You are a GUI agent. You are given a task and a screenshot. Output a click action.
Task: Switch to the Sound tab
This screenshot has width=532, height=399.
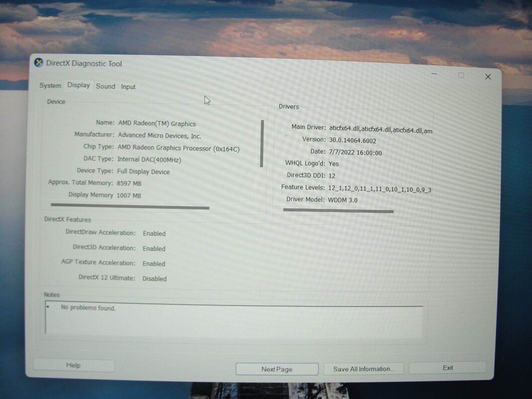(105, 86)
